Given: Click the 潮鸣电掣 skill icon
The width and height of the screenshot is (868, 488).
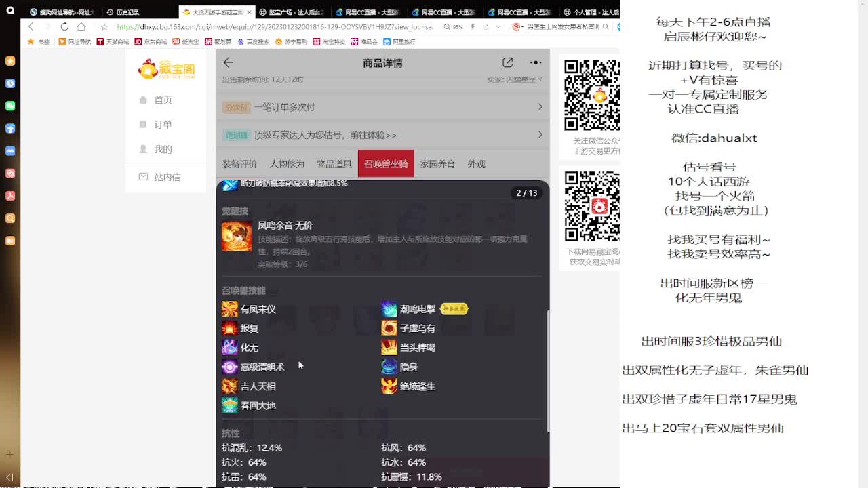Looking at the screenshot, I should tap(389, 309).
